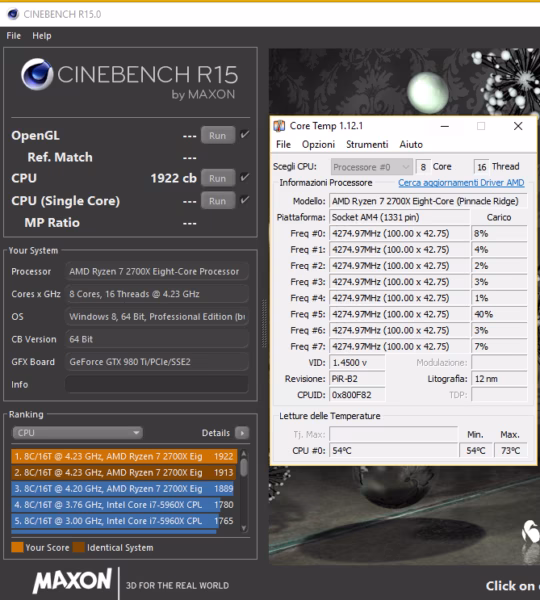Click the CPU #0 temperature 54°C reading
The height and width of the screenshot is (600, 540).
click(393, 451)
